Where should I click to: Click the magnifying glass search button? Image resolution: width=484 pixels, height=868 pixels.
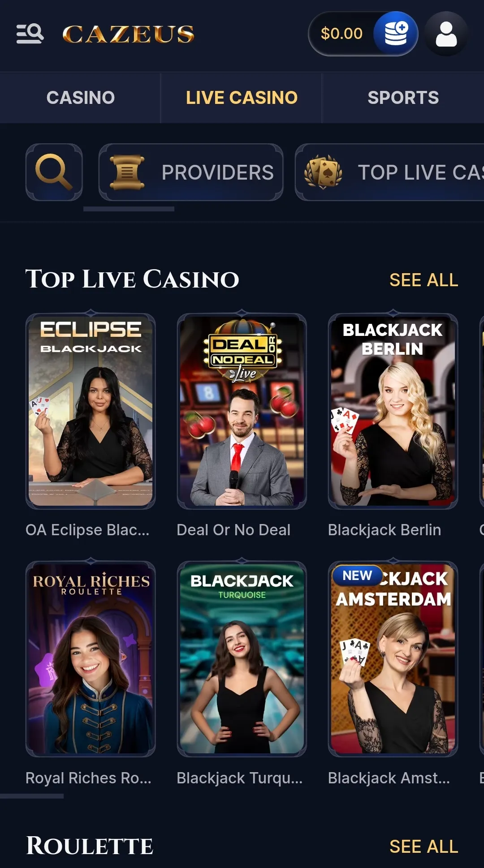[x=54, y=172]
